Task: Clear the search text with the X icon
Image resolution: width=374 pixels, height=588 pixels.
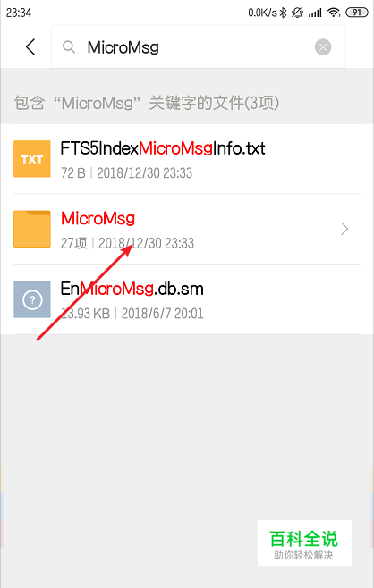Action: (x=323, y=47)
